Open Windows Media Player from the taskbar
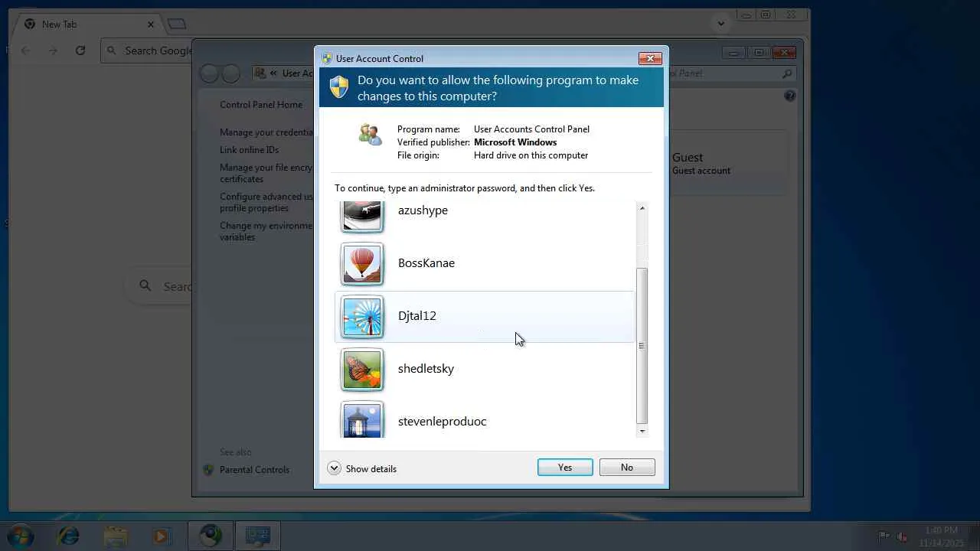 click(x=162, y=536)
